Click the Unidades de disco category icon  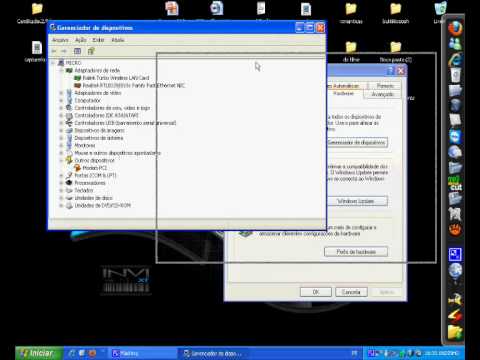click(69, 198)
